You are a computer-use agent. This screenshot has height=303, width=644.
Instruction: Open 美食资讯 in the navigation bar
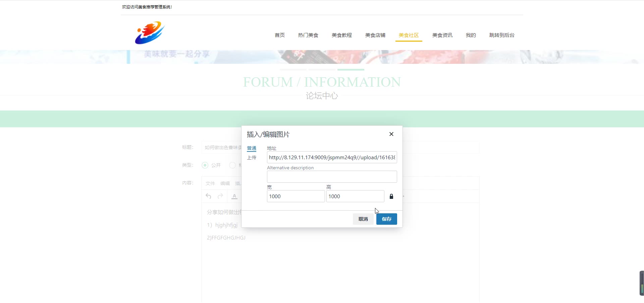coord(442,35)
